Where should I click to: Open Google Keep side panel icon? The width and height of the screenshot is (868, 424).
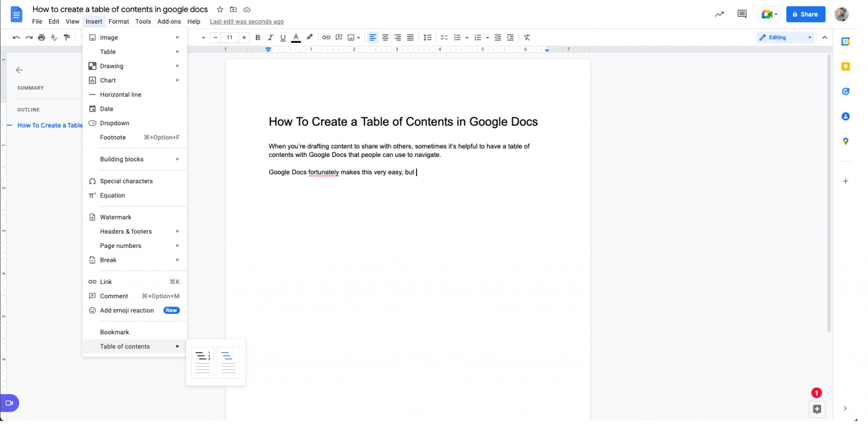(845, 67)
